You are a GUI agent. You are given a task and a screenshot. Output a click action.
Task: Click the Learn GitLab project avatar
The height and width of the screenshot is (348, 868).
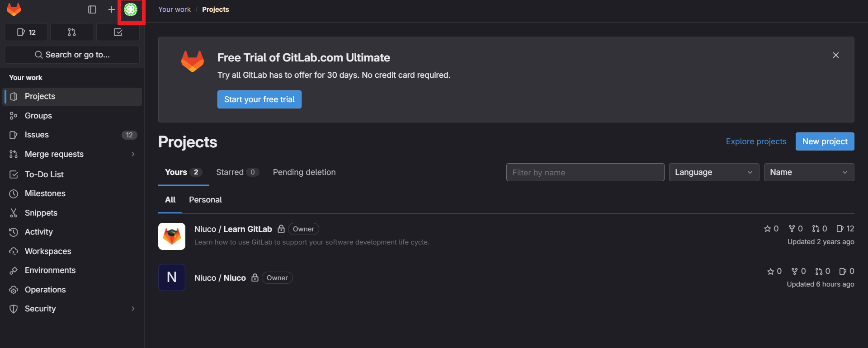pyautogui.click(x=172, y=236)
